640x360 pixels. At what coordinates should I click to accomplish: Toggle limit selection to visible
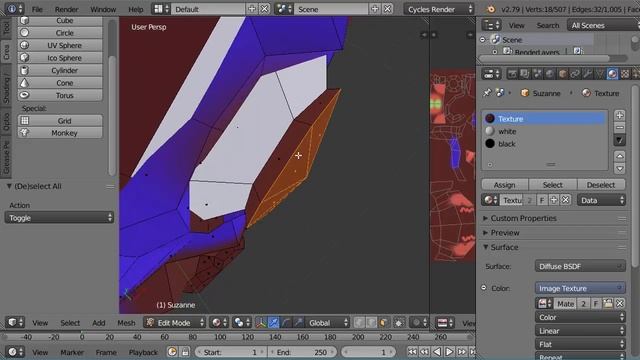(x=399, y=323)
